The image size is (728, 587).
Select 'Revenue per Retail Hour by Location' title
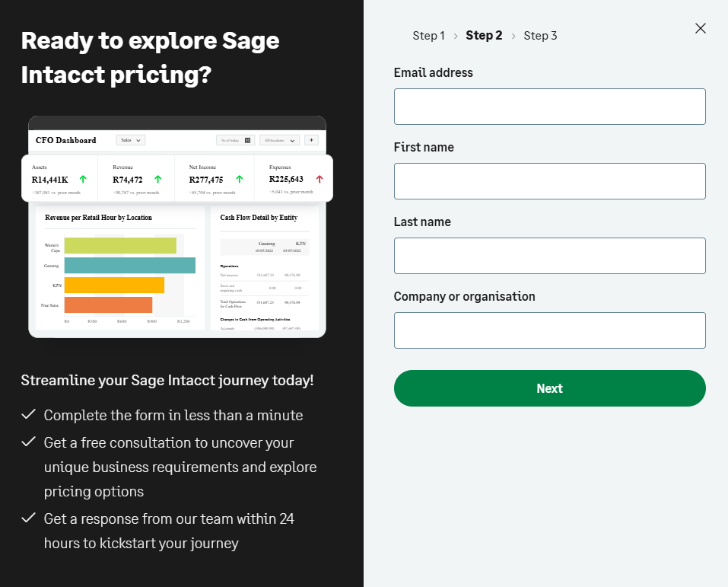(x=98, y=218)
